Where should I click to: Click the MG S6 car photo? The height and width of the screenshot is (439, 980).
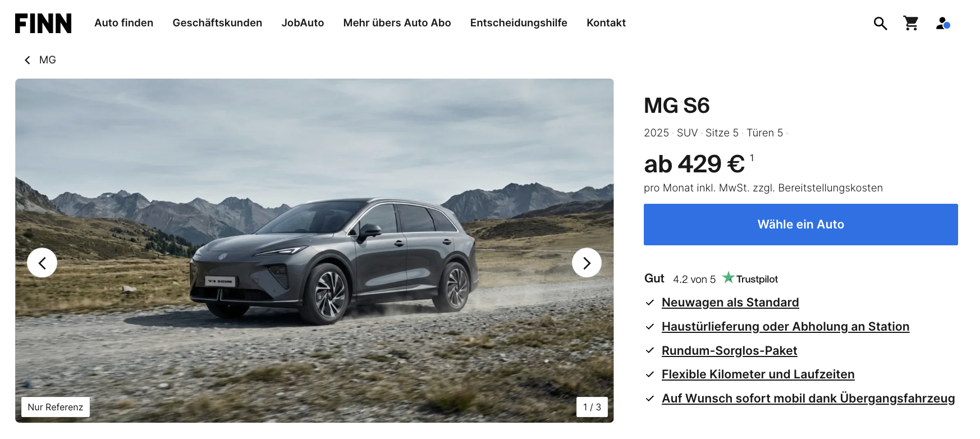314,250
